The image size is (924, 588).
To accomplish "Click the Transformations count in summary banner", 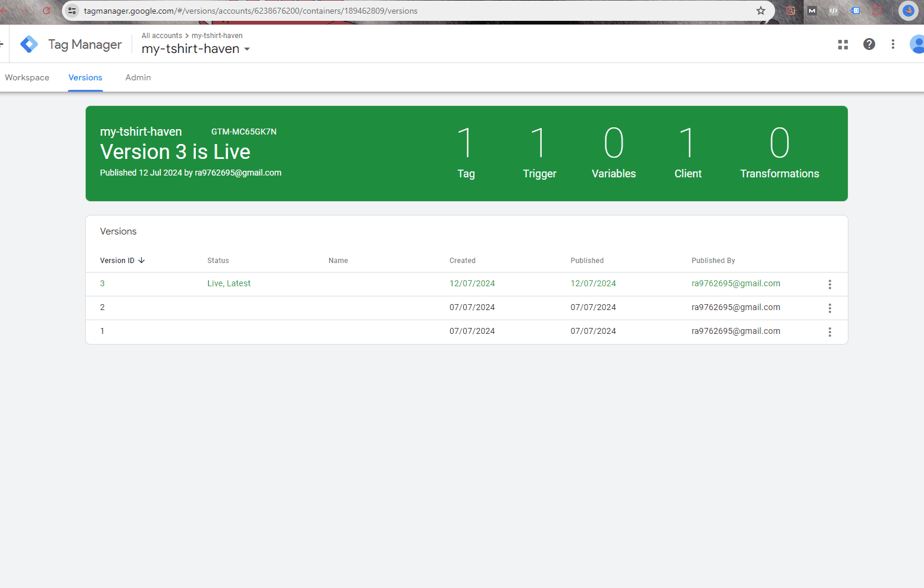I will tap(779, 152).
